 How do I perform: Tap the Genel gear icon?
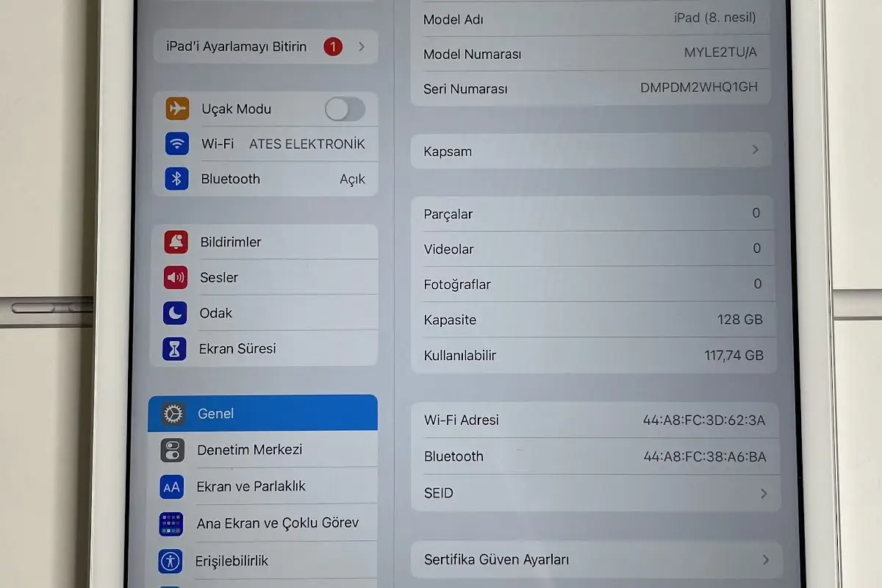pyautogui.click(x=173, y=414)
